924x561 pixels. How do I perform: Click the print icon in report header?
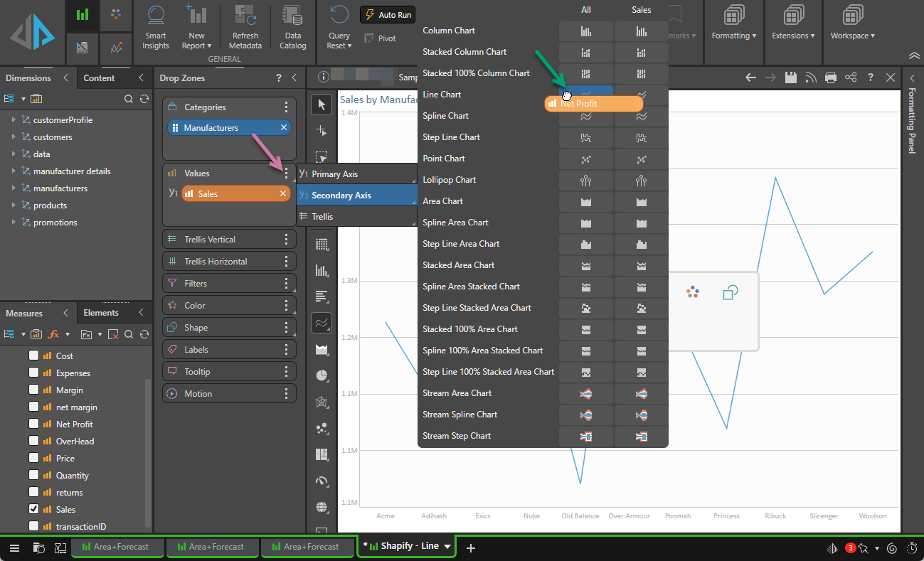830,78
